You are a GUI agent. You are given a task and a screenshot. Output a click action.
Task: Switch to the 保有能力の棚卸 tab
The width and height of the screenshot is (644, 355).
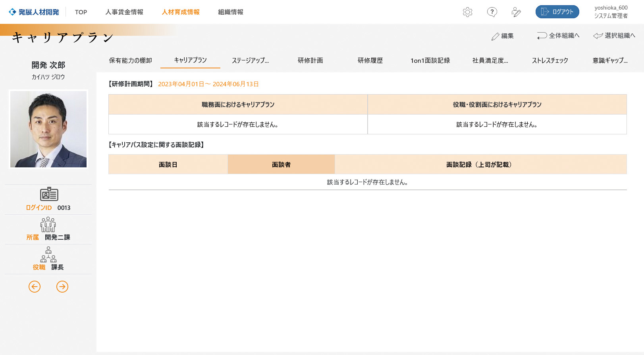click(131, 60)
